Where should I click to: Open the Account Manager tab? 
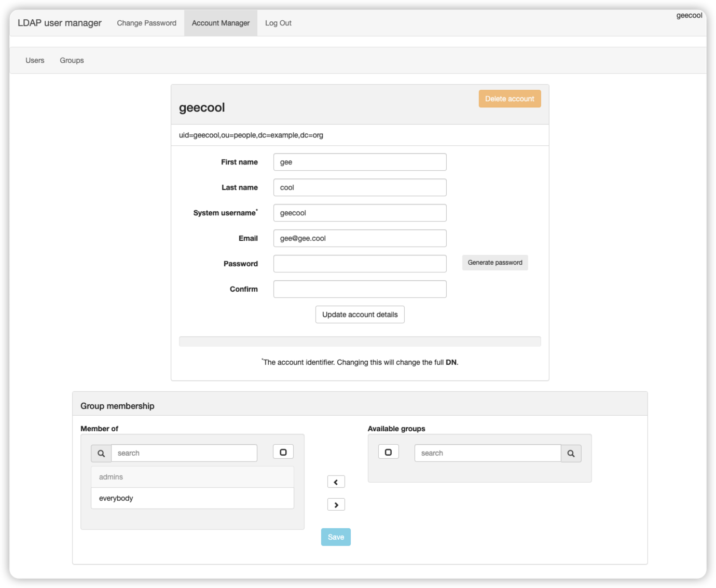221,23
